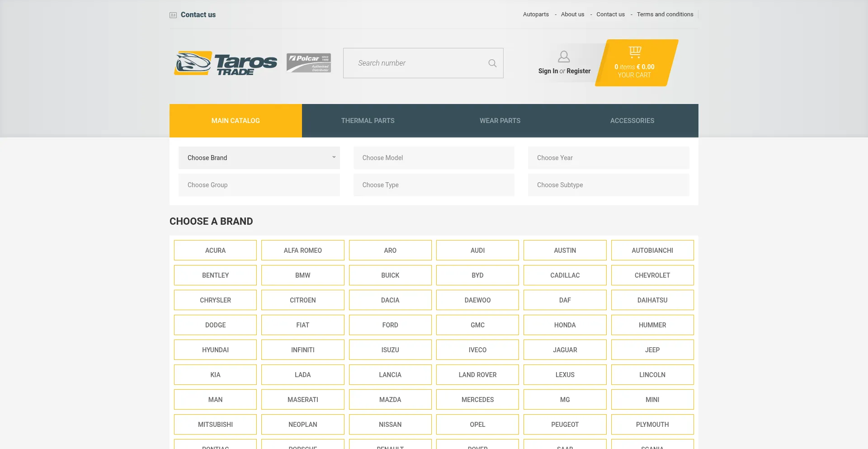Choose the Land Rover brand
The height and width of the screenshot is (449, 868).
pyautogui.click(x=477, y=375)
